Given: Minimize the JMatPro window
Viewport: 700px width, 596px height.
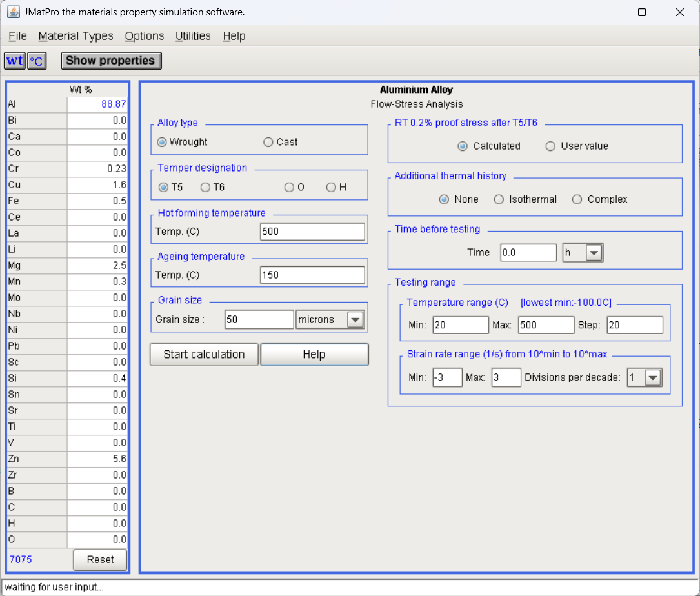Looking at the screenshot, I should [605, 12].
